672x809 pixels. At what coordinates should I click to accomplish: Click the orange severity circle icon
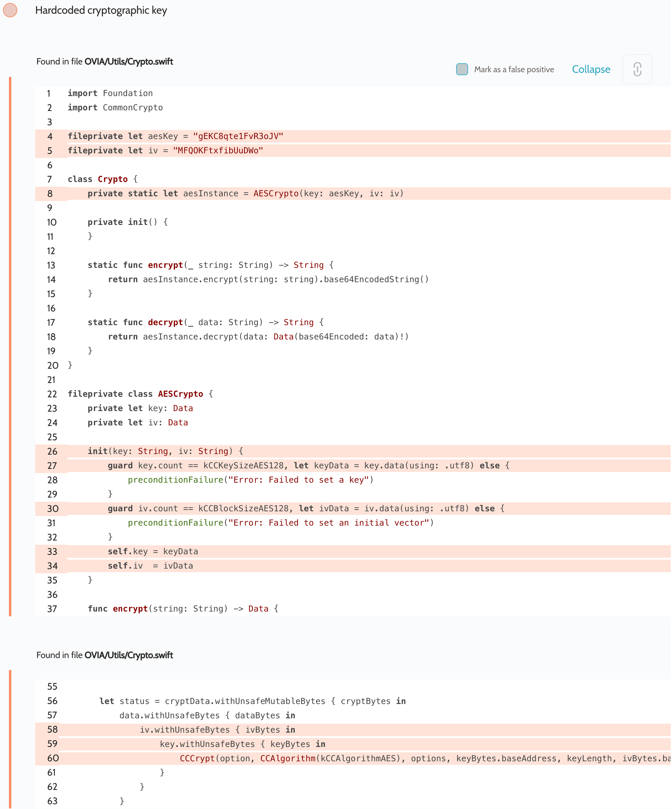pyautogui.click(x=10, y=10)
